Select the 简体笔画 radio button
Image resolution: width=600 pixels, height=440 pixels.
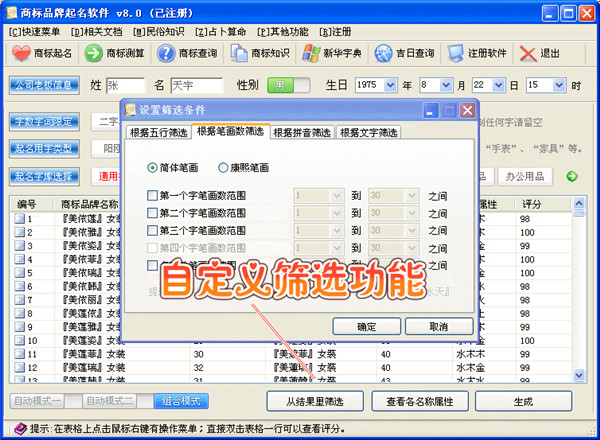coord(152,167)
